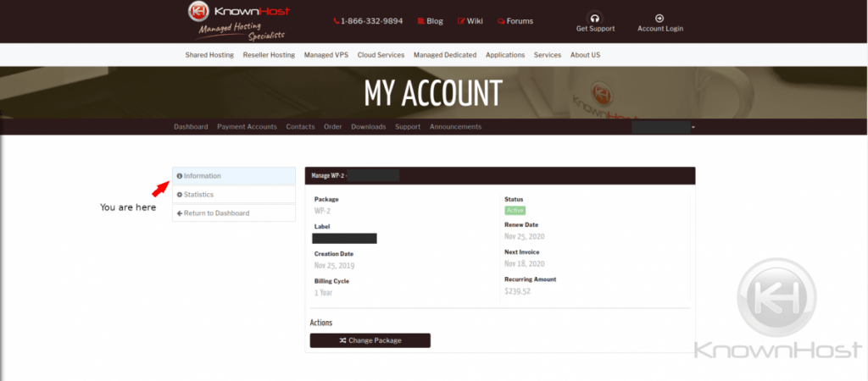This screenshot has width=868, height=381.
Task: Click the Get Support headset icon
Action: [595, 18]
